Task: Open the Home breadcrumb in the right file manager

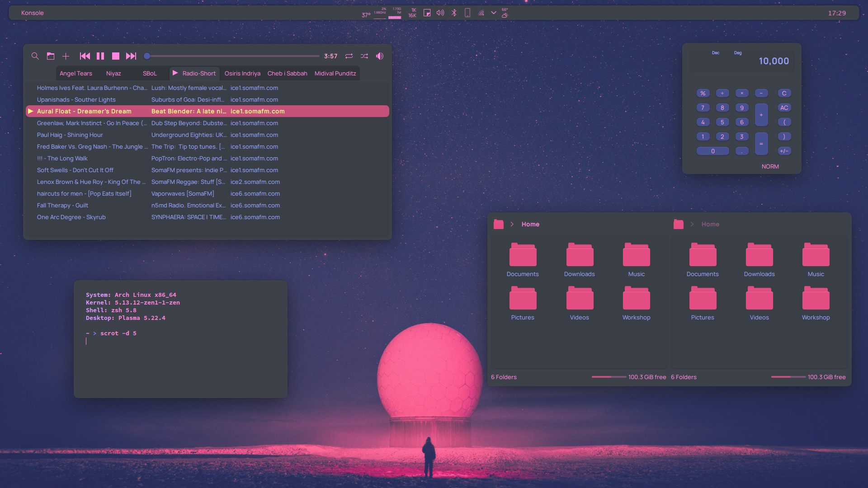Action: [711, 224]
